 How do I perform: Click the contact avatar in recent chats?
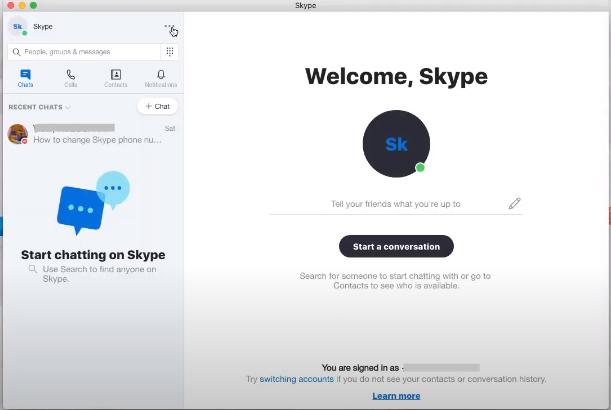[18, 134]
